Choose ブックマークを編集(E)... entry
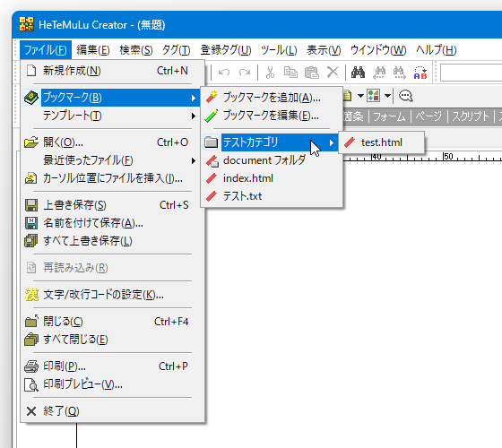Image resolution: width=502 pixels, height=448 pixels. point(272,116)
